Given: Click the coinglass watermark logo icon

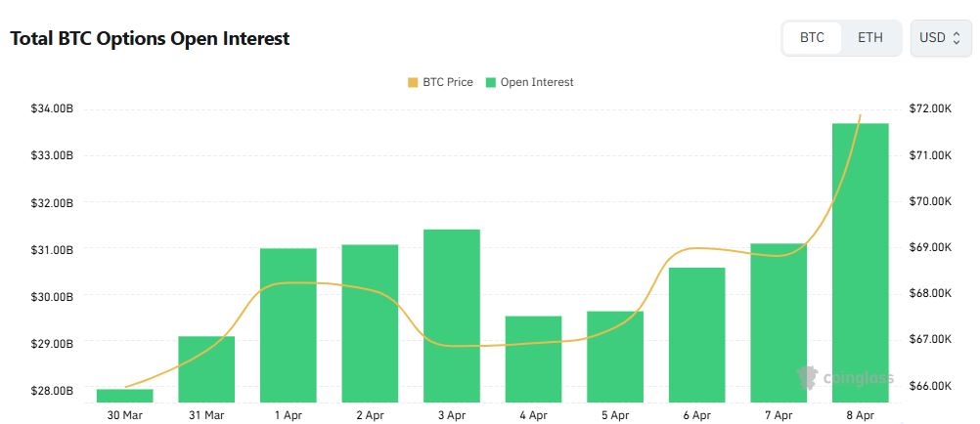Looking at the screenshot, I should (808, 378).
